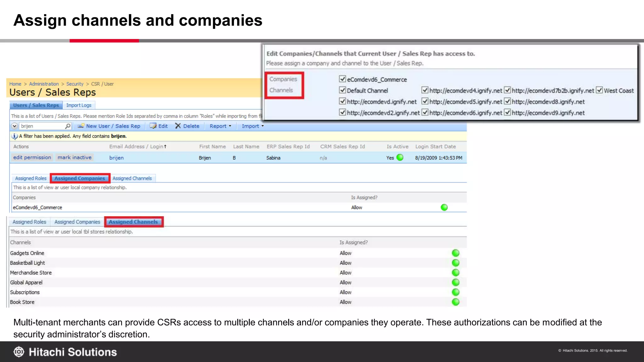Click the Login Start Date column header

click(436, 146)
